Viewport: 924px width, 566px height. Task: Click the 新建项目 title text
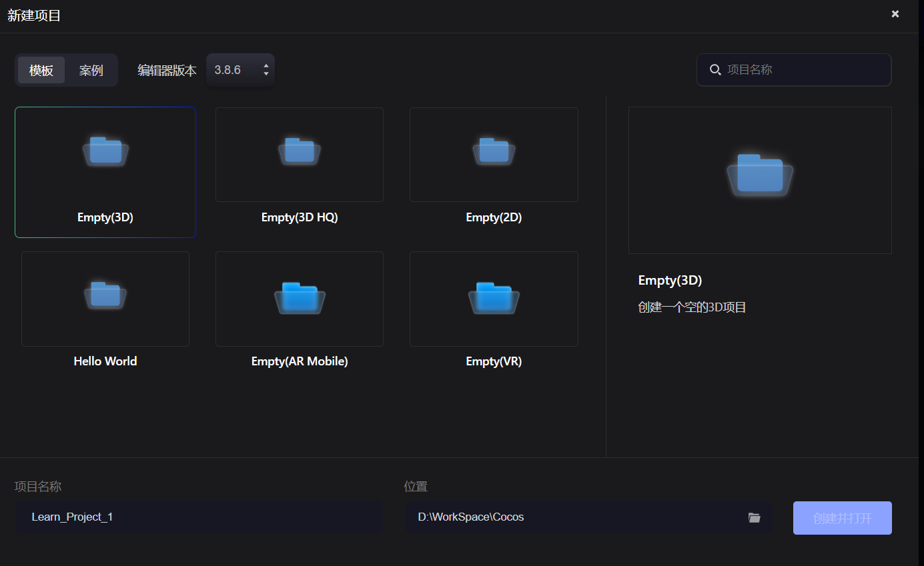(x=34, y=15)
